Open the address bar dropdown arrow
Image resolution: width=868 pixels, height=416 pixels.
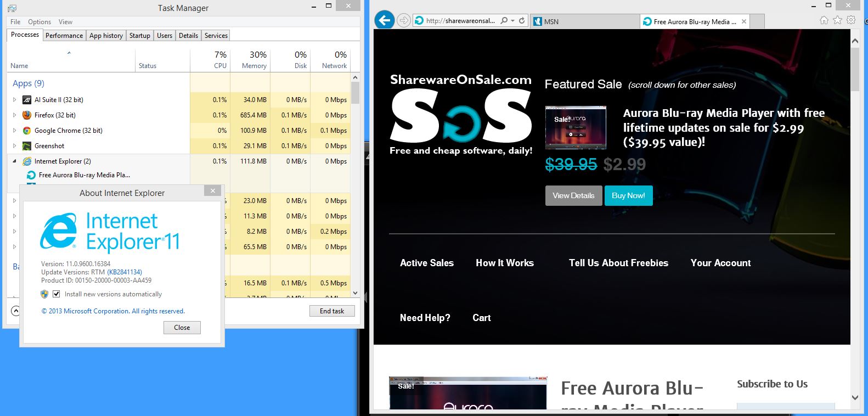click(x=512, y=21)
